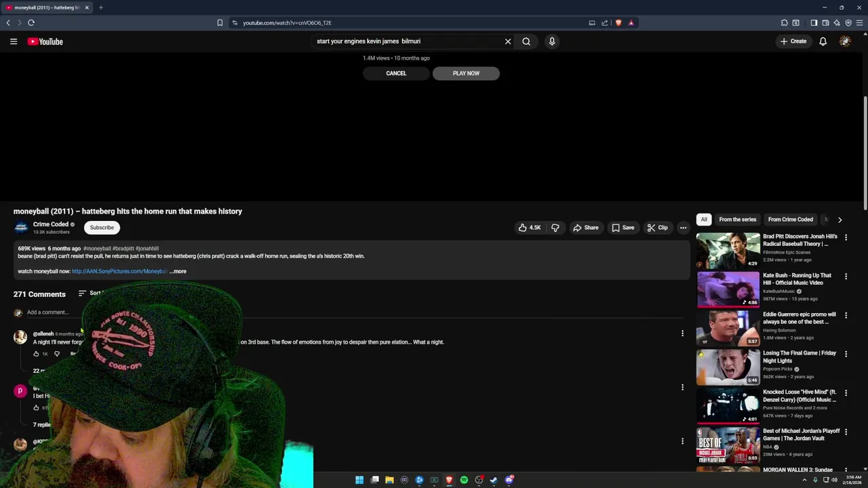Open options for @alleneh's comment
This screenshot has width=868, height=488.
click(x=682, y=333)
